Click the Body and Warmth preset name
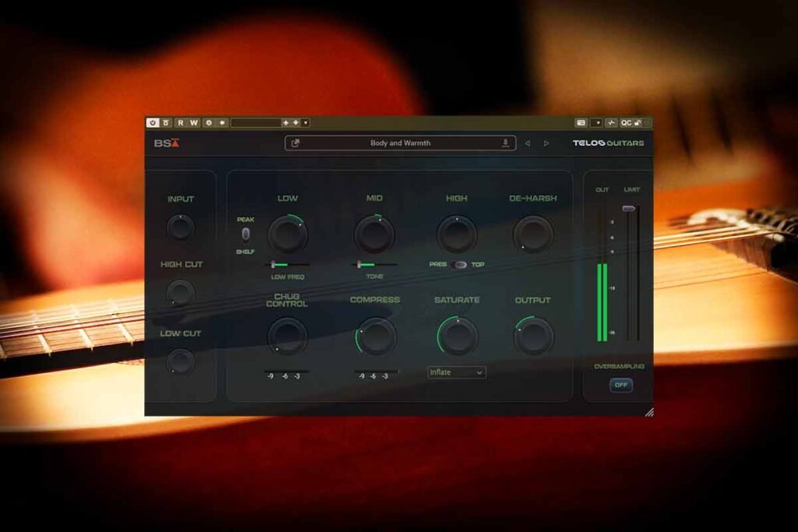 pyautogui.click(x=400, y=143)
